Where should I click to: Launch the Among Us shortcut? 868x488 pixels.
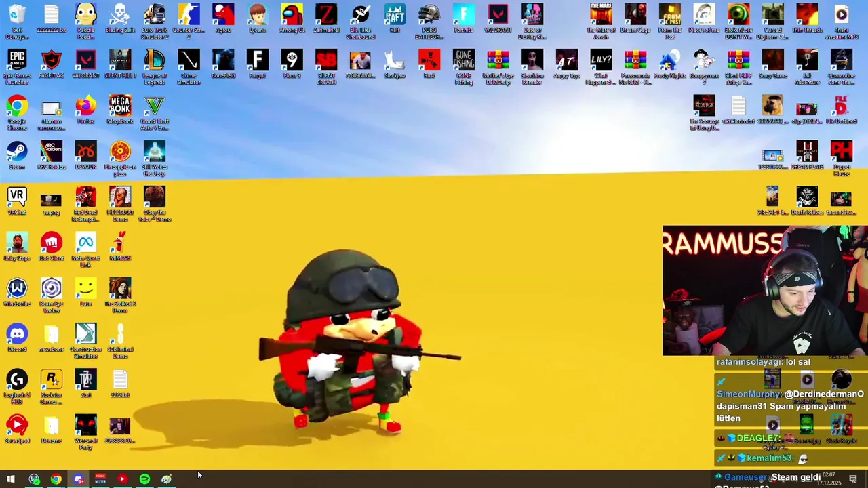[292, 18]
